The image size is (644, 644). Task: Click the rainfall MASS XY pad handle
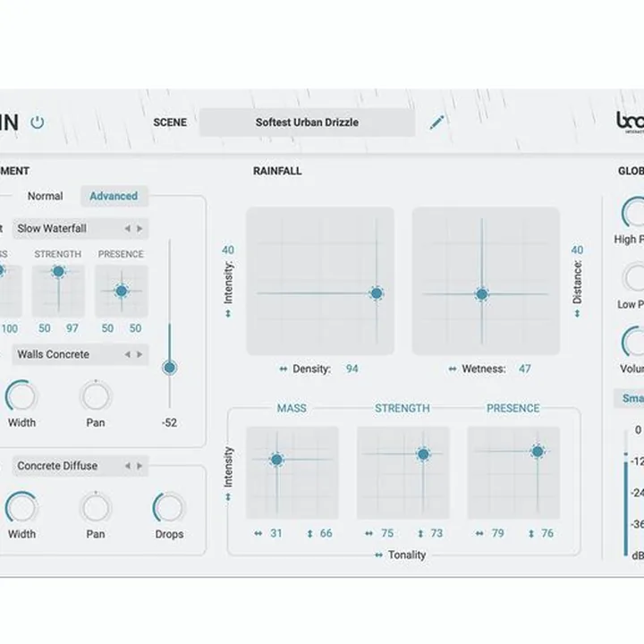(x=276, y=460)
